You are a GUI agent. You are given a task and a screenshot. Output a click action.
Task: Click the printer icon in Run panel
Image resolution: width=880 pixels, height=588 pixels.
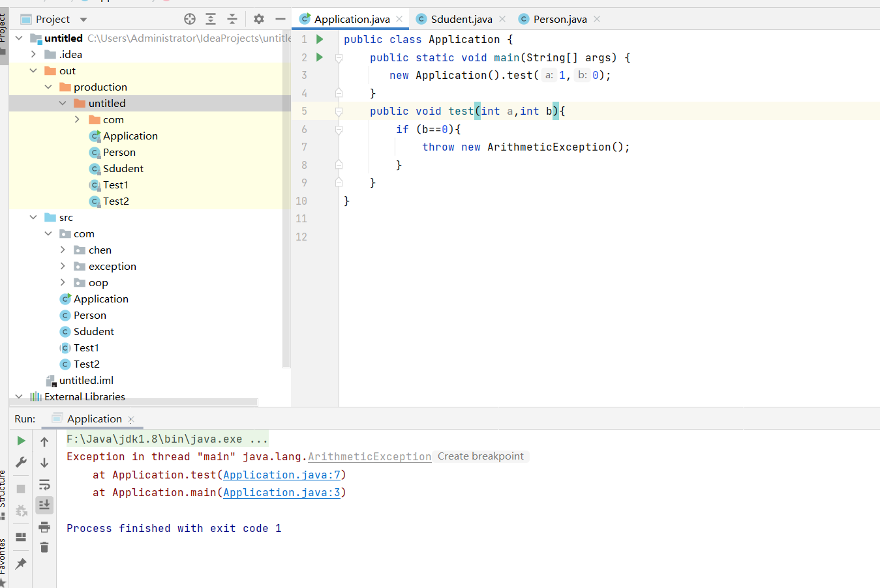[44, 527]
